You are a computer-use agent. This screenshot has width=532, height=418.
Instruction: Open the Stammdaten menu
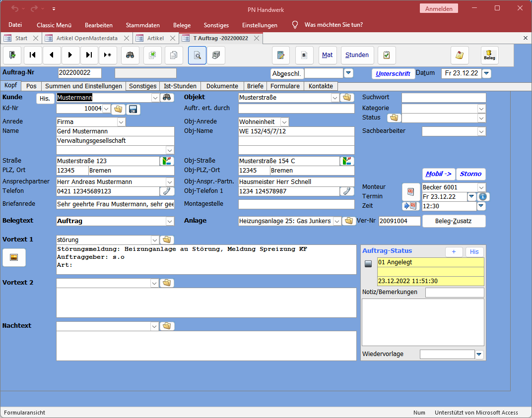pyautogui.click(x=142, y=25)
